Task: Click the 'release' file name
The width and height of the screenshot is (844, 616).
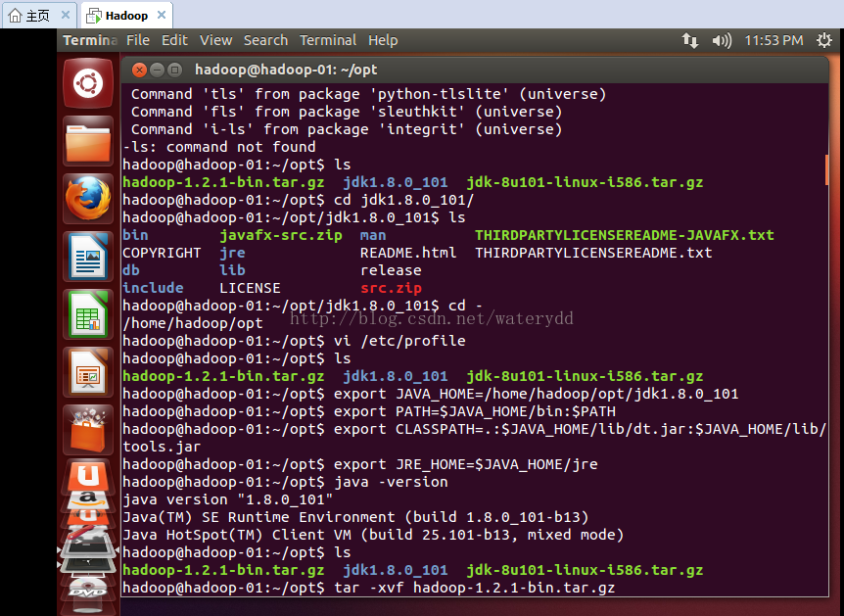Action: click(x=391, y=270)
